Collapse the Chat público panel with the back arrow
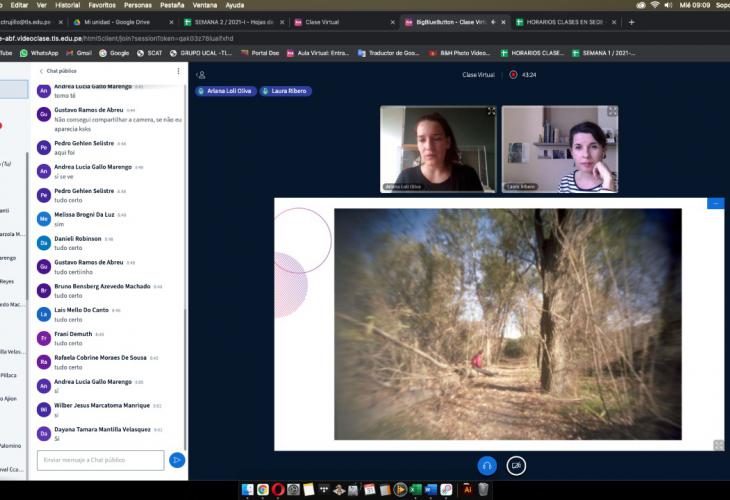The image size is (730, 500). tap(41, 71)
